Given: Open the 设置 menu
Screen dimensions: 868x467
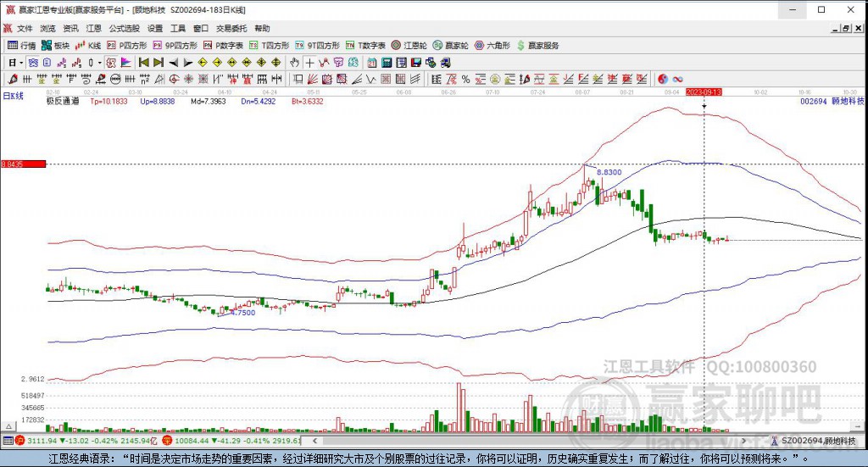Looking at the screenshot, I should tap(155, 28).
